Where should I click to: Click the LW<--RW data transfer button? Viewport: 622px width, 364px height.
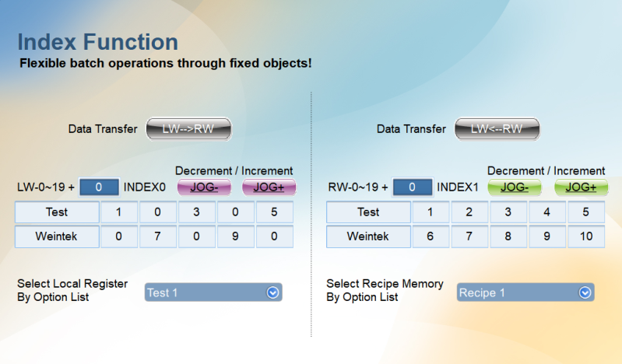click(x=497, y=129)
